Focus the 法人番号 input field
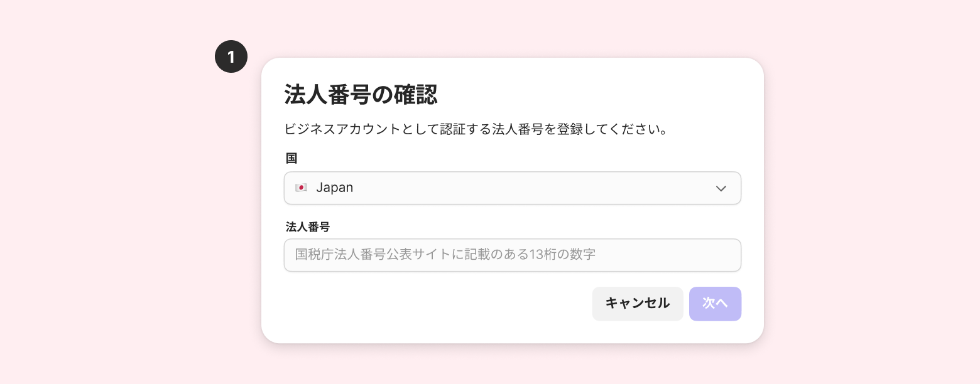This screenshot has height=384, width=980. click(x=512, y=255)
